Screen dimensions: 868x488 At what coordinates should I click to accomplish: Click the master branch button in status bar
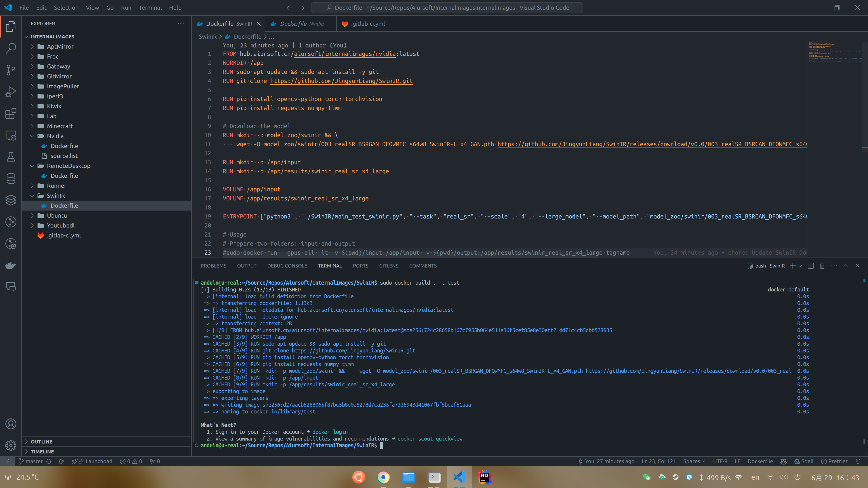click(x=31, y=461)
